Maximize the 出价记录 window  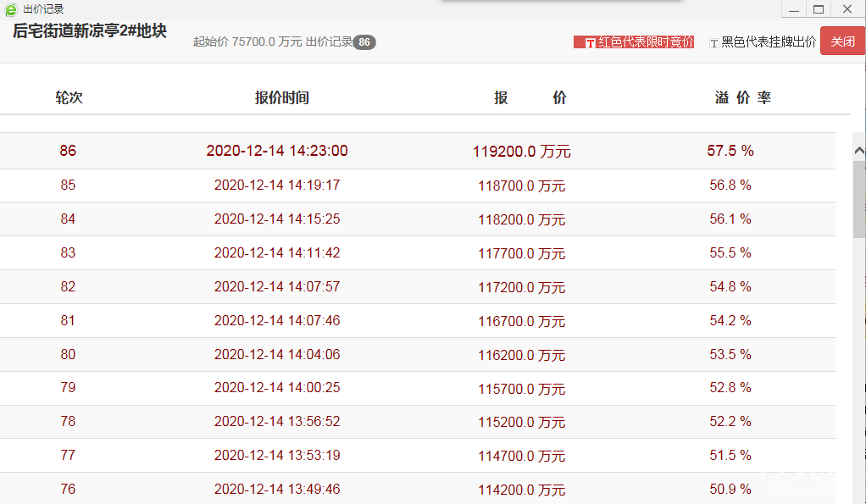click(x=819, y=9)
